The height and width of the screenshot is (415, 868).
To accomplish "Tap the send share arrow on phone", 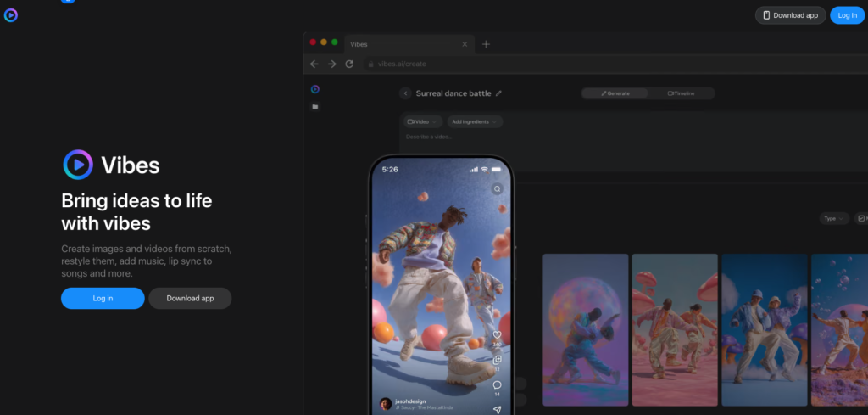I will pos(497,410).
